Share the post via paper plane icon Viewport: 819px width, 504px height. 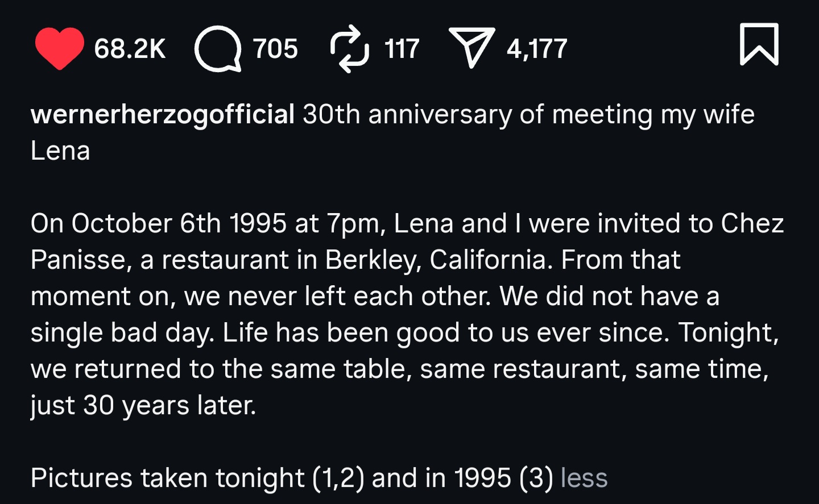pyautogui.click(x=471, y=48)
